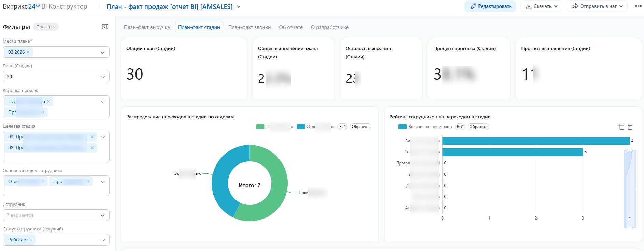Open the План-факт звонки tab
The width and height of the screenshot is (644, 251).
point(249,27)
